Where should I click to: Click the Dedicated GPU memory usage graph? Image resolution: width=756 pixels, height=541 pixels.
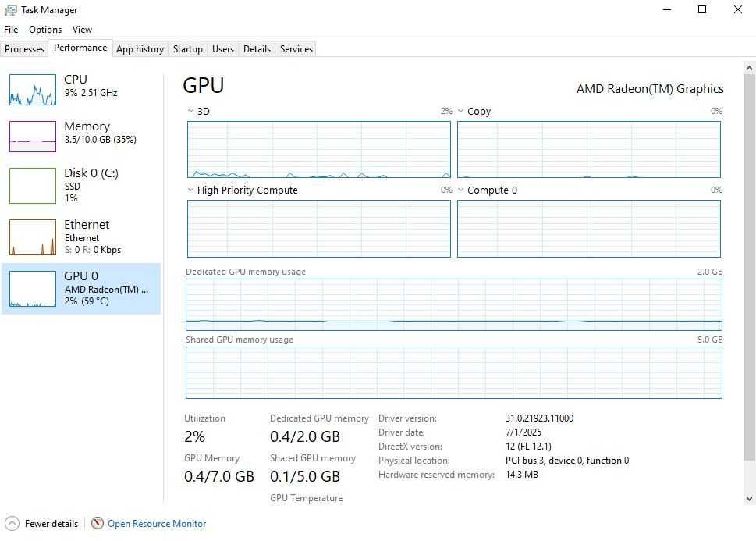click(454, 304)
